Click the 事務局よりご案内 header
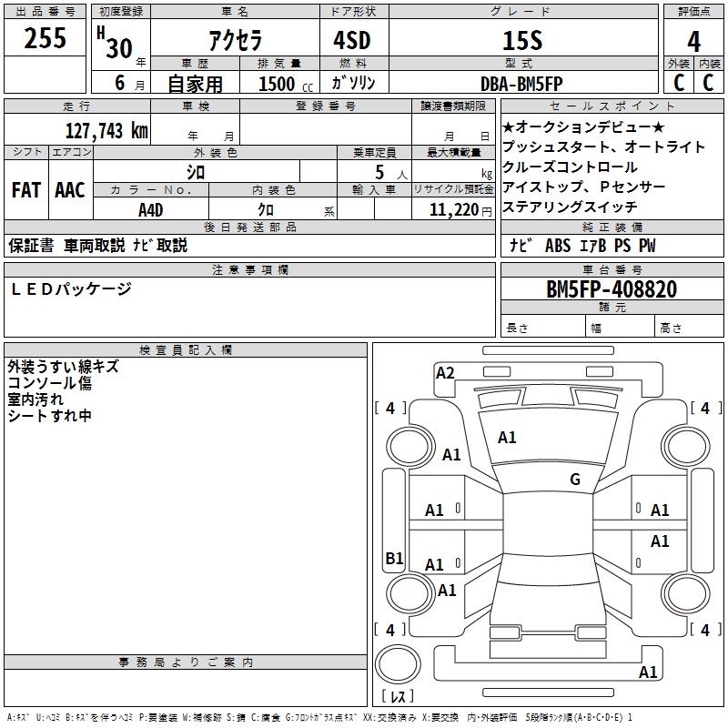728x728 pixels. pos(186,662)
